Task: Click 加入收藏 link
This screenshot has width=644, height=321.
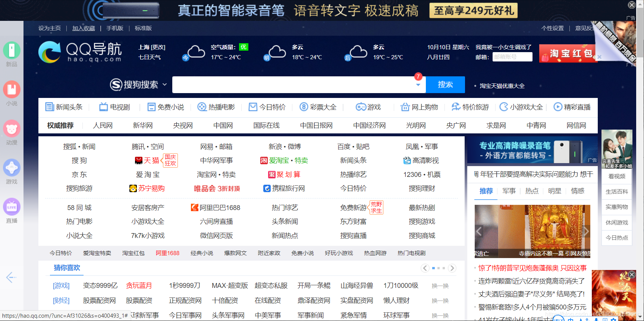Action: coord(84,28)
